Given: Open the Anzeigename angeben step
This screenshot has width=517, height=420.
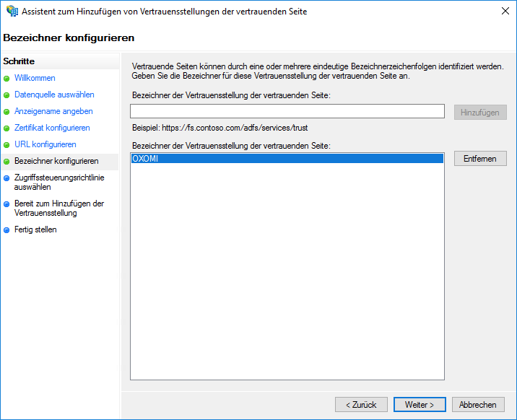Looking at the screenshot, I should tap(53, 111).
